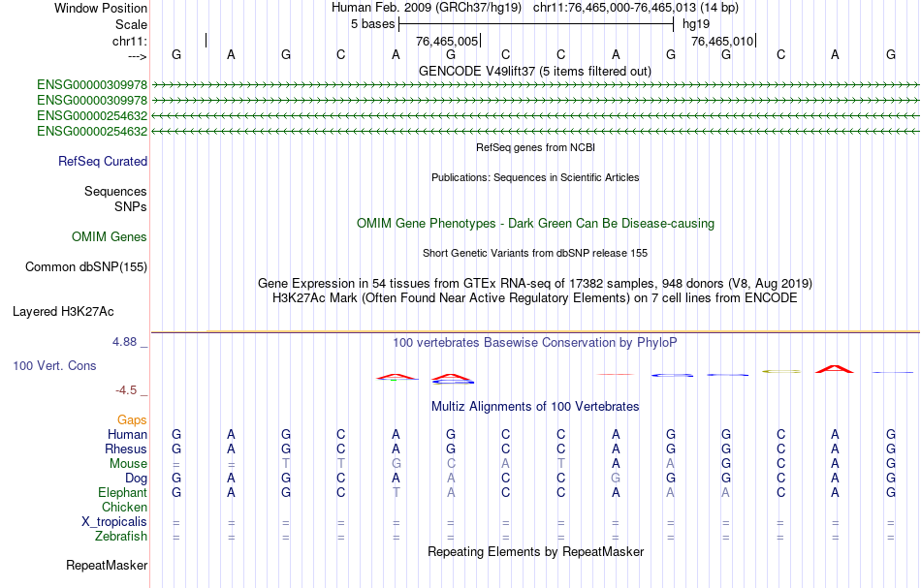
Task: Select the Rhesus species row label
Action: (x=126, y=449)
